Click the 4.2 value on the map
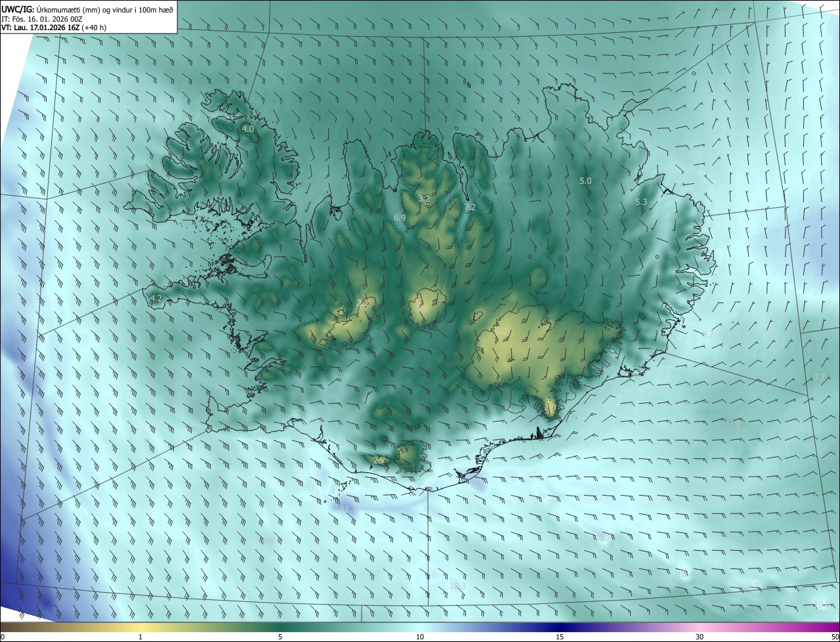Viewport: 840px width, 642px height. (x=156, y=299)
